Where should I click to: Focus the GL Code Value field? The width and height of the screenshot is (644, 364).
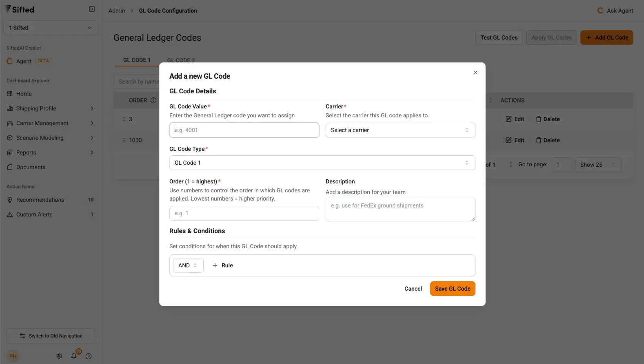(x=244, y=130)
